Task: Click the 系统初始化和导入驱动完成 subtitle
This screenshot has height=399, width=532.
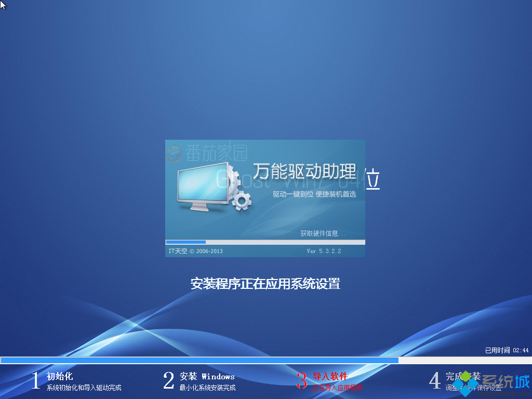Action: [x=83, y=388]
